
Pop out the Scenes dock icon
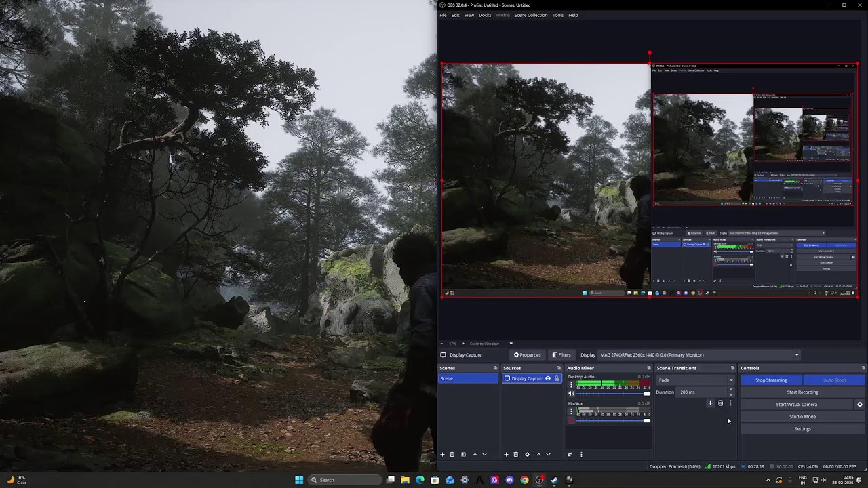[x=495, y=368]
